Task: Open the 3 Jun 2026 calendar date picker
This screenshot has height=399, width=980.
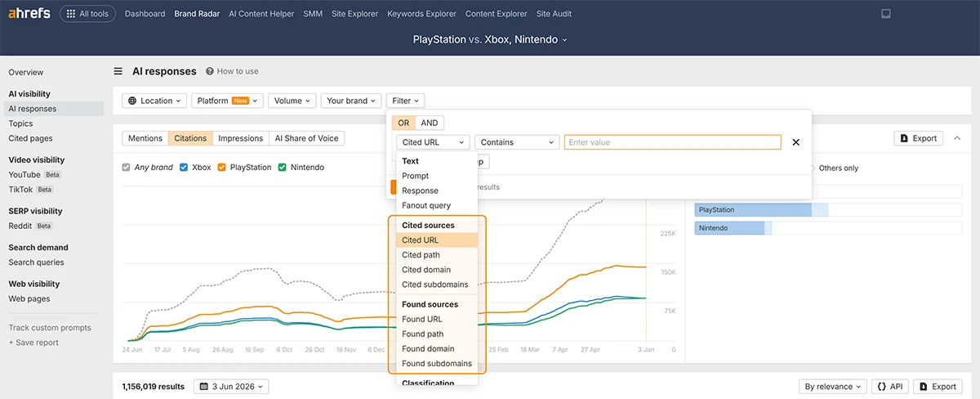Action: [x=231, y=387]
